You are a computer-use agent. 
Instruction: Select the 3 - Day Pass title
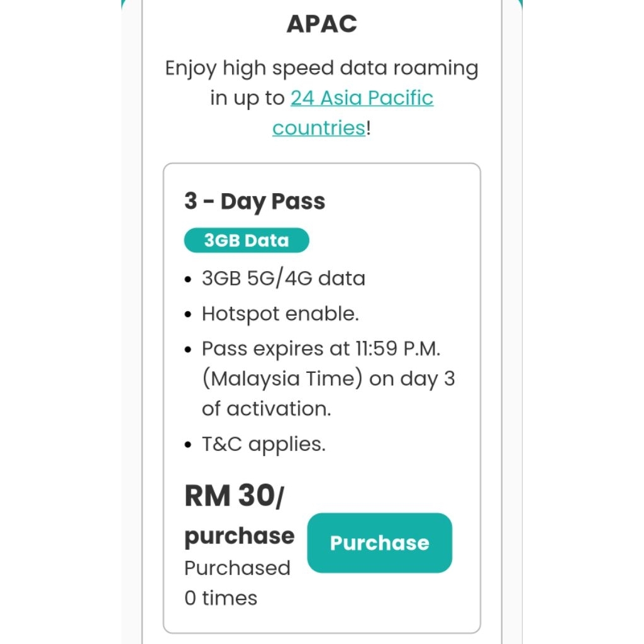255,202
